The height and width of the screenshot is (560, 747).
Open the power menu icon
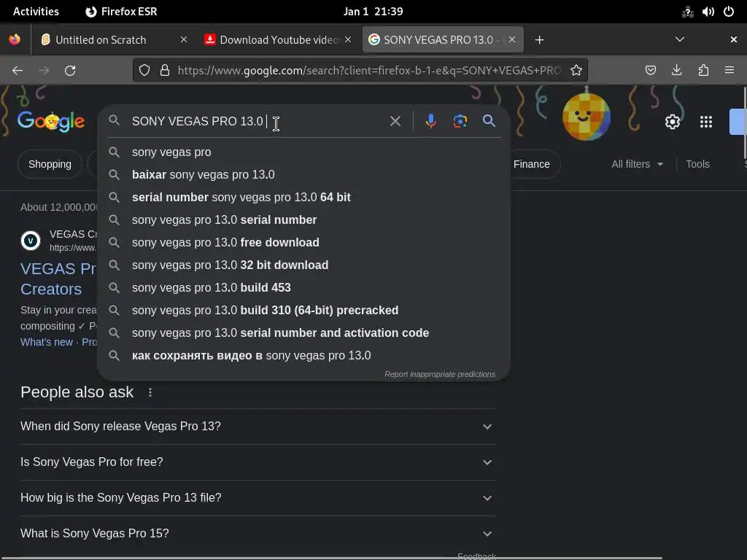pyautogui.click(x=729, y=12)
